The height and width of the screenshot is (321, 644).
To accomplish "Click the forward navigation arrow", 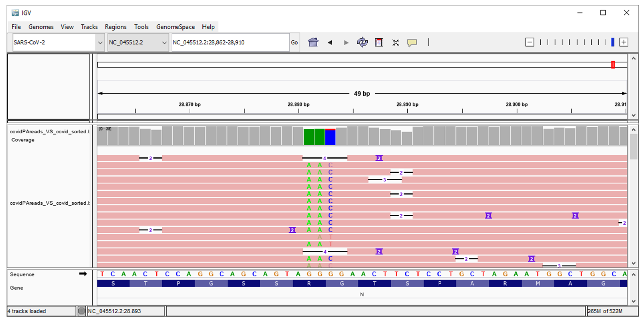I will 346,42.
